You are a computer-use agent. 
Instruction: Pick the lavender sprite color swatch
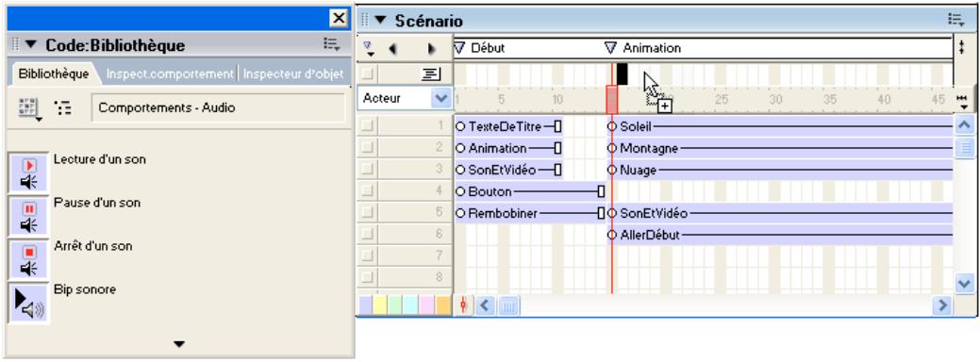[x=365, y=305]
